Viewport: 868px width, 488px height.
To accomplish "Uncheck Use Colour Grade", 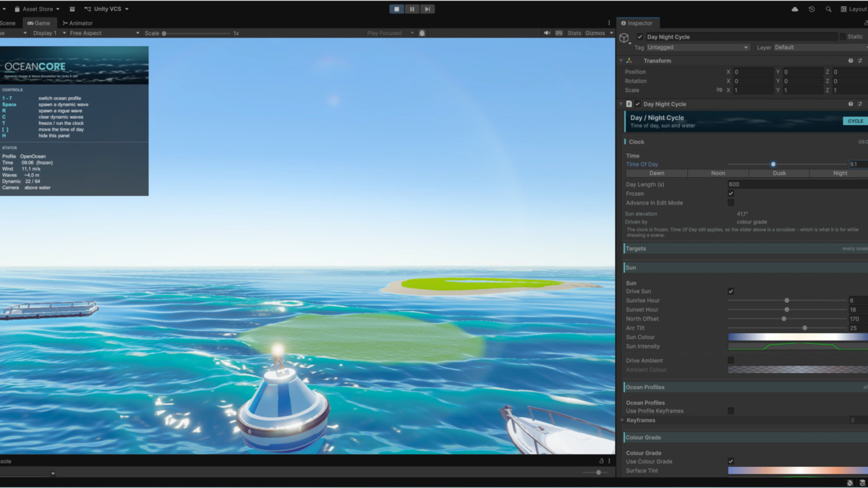I will 731,461.
